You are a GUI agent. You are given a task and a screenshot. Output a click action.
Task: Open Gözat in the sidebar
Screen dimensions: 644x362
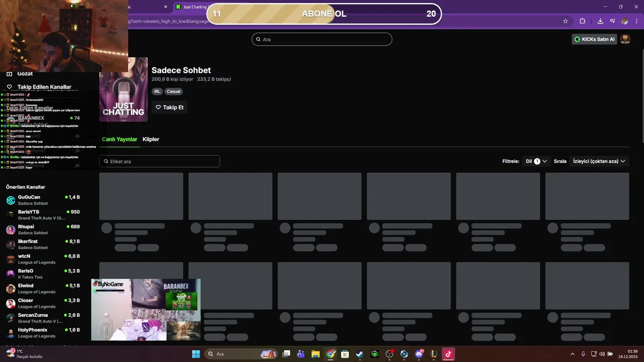(x=25, y=74)
